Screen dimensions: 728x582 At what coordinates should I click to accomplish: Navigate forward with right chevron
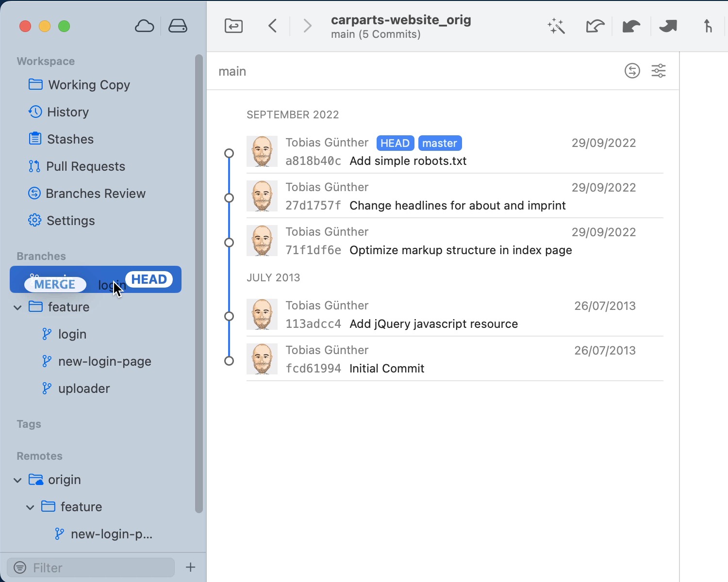coord(307,26)
